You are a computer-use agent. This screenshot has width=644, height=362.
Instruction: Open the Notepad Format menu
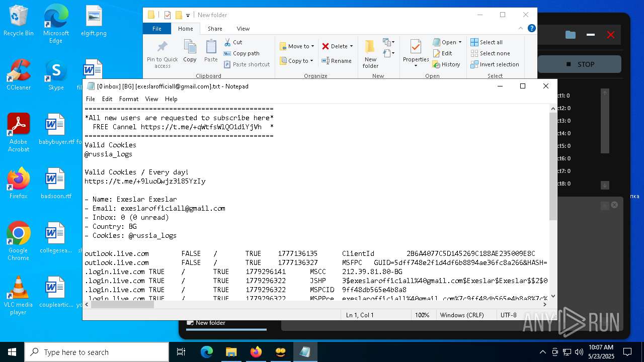(x=129, y=99)
